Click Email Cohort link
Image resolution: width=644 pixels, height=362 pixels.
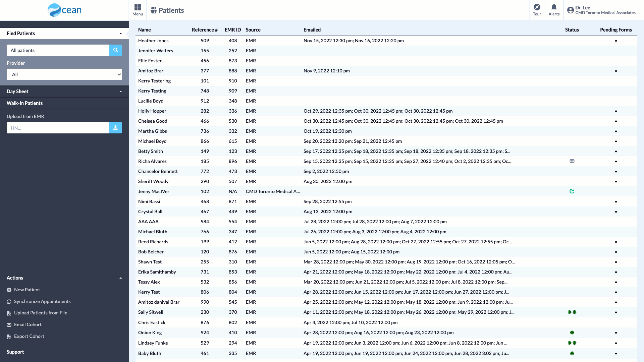(x=28, y=324)
